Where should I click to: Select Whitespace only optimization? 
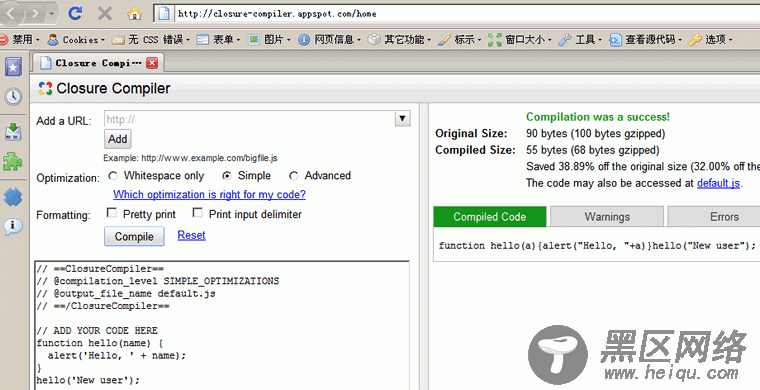click(113, 176)
